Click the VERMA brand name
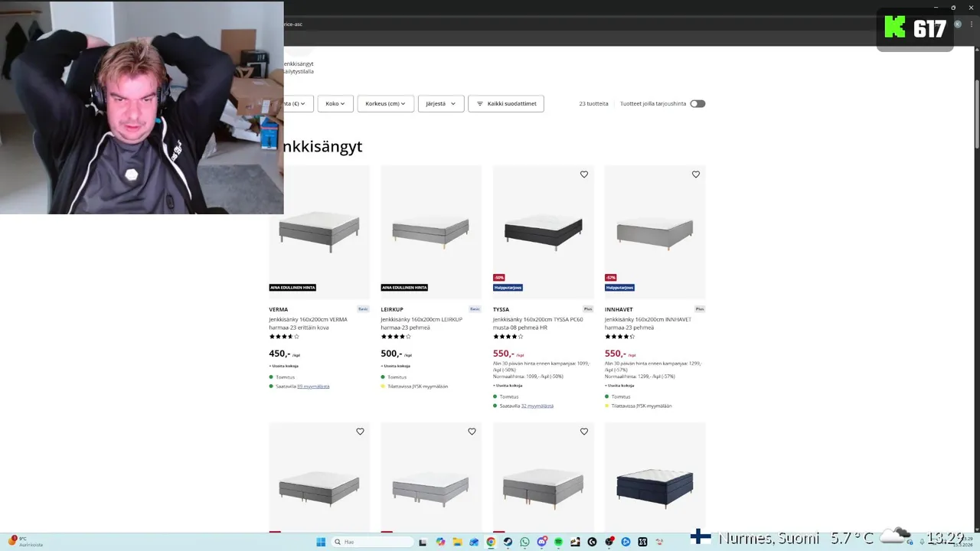980x551 pixels. coord(279,310)
